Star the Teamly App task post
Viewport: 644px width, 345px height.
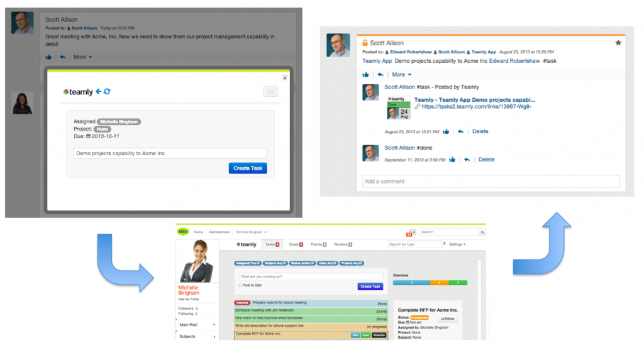(618, 43)
